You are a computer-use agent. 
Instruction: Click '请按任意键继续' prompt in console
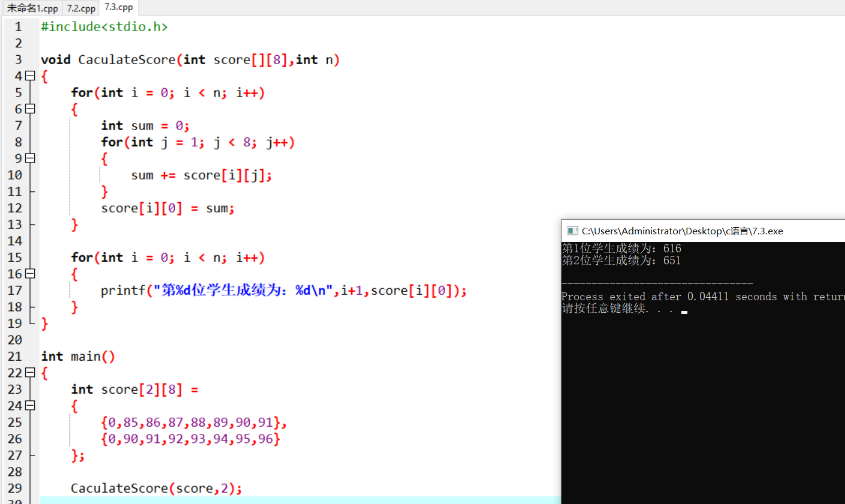pyautogui.click(x=617, y=309)
